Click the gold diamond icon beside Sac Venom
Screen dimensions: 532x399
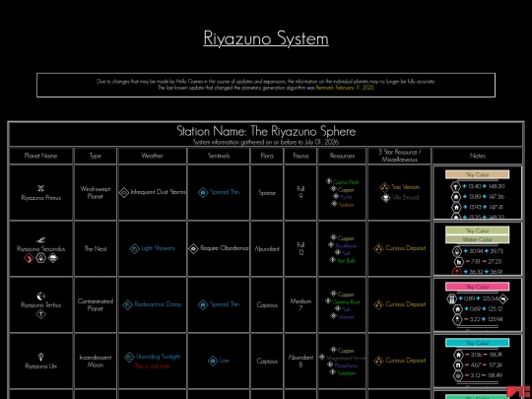tap(384, 187)
